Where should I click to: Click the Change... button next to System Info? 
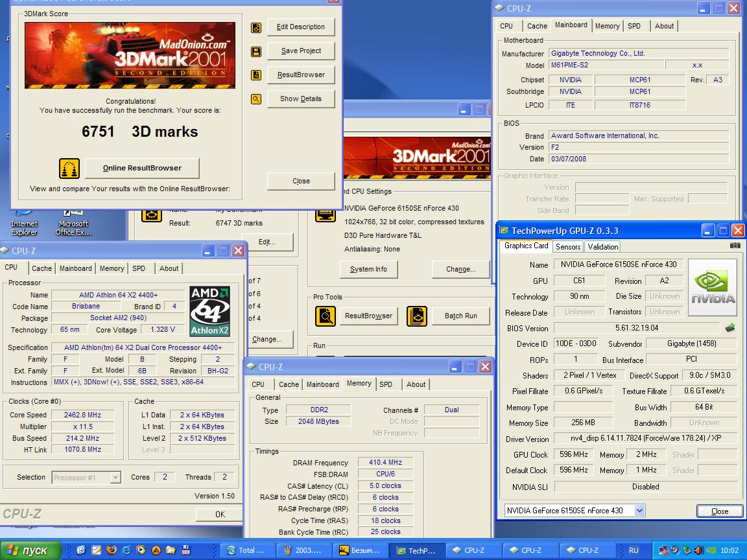coord(460,269)
